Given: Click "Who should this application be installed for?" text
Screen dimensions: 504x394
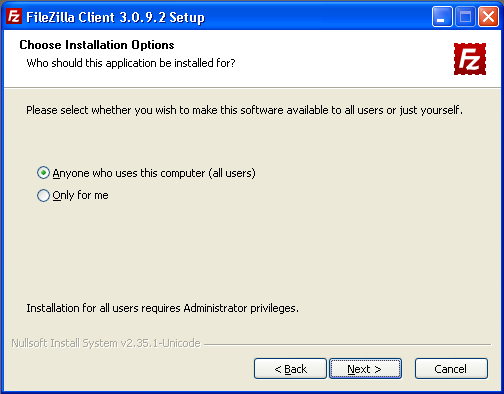Looking at the screenshot, I should pos(131,63).
